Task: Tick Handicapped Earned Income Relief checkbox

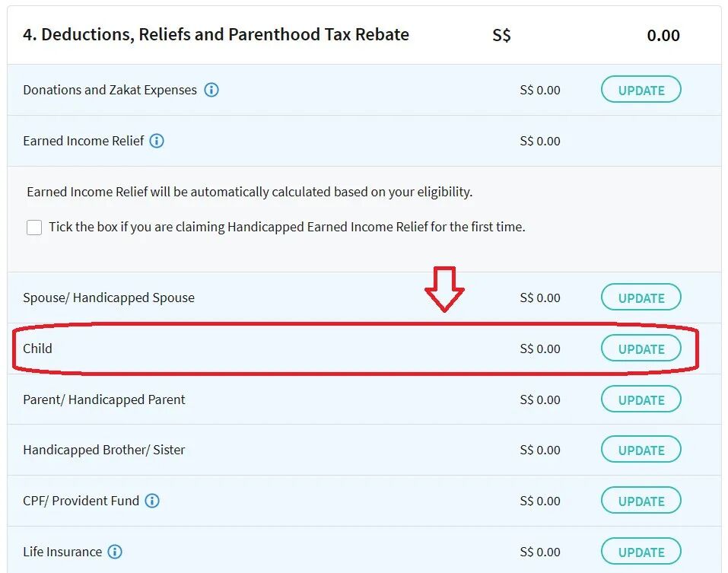Action: click(34, 228)
